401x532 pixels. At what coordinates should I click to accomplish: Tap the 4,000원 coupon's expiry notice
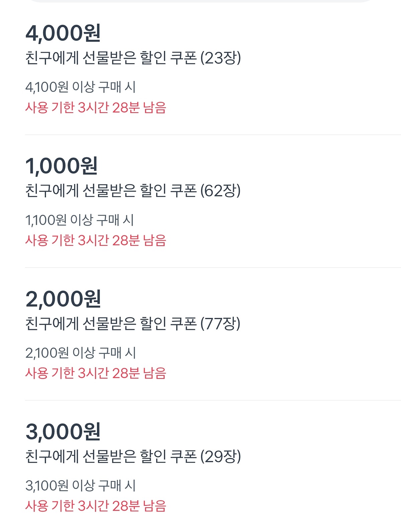click(96, 108)
